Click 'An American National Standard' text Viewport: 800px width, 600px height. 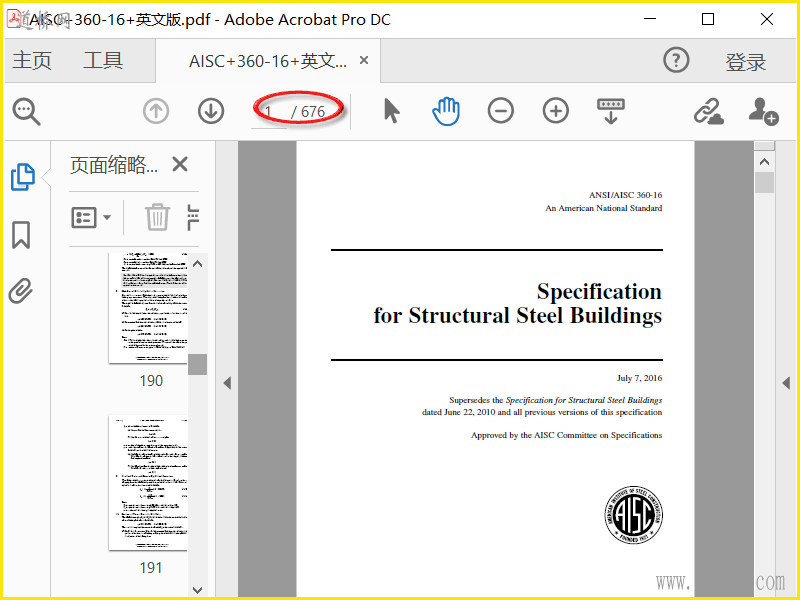click(x=604, y=208)
